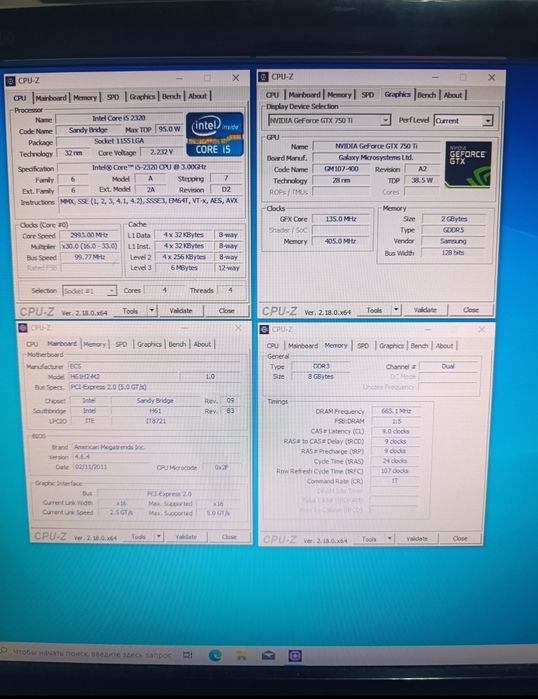Open Graphics tab in the Memory window
The height and width of the screenshot is (699, 538).
point(391,345)
